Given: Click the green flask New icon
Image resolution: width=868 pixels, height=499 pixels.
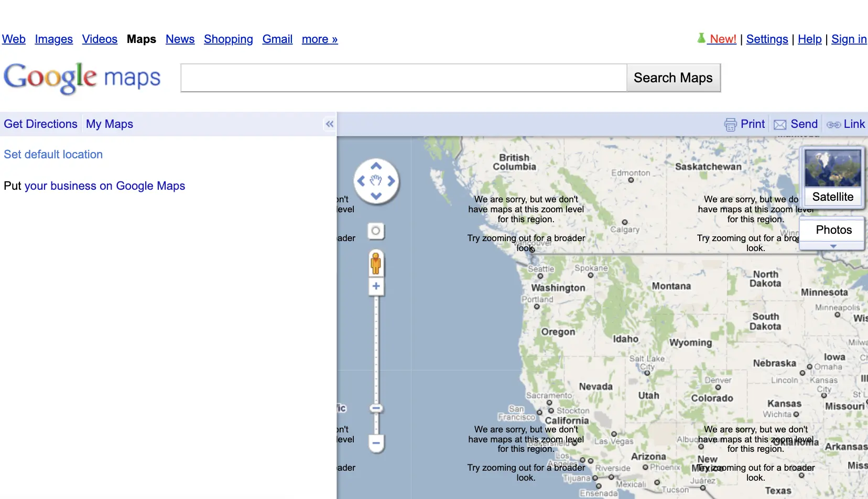Looking at the screenshot, I should tap(701, 38).
